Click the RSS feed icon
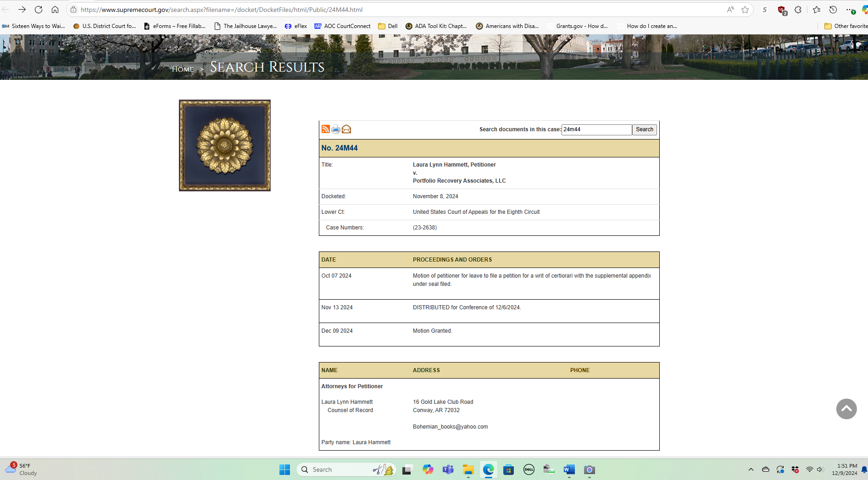The width and height of the screenshot is (868, 480). [325, 129]
